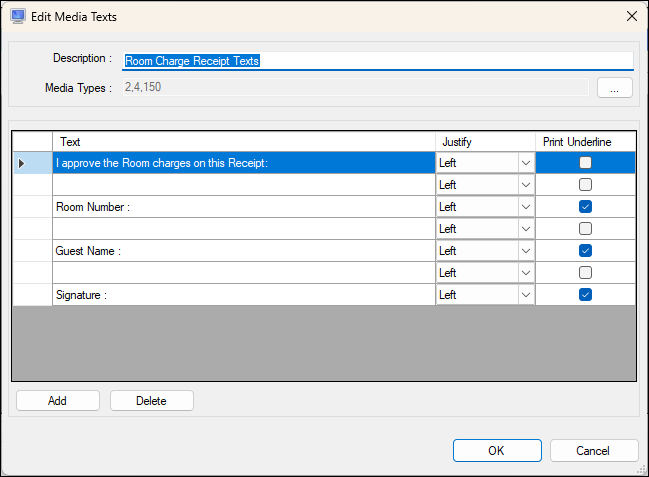Click the Delete button
The width and height of the screenshot is (649, 477).
click(151, 401)
